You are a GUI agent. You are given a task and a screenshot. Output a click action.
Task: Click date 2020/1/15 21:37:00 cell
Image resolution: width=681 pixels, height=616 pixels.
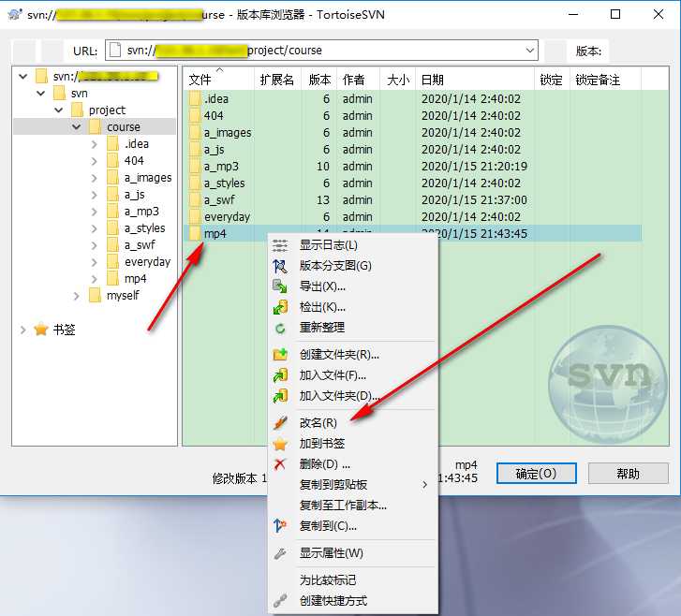click(x=474, y=199)
